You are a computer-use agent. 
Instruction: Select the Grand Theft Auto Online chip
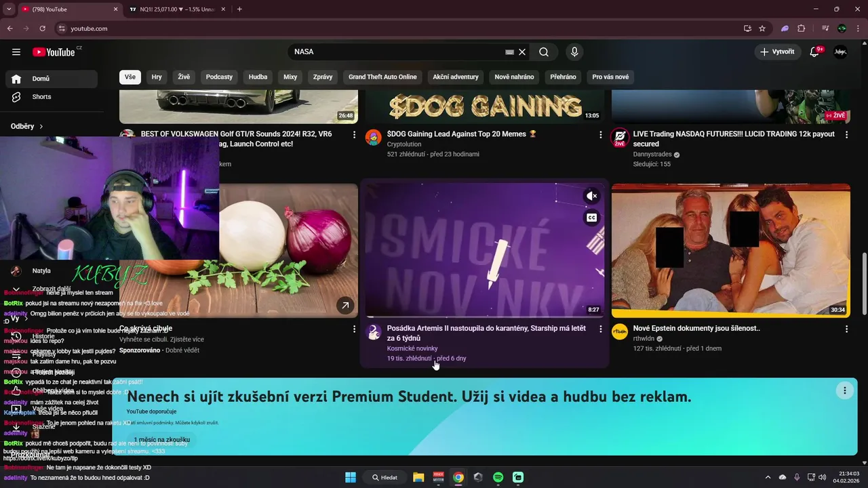click(x=382, y=77)
